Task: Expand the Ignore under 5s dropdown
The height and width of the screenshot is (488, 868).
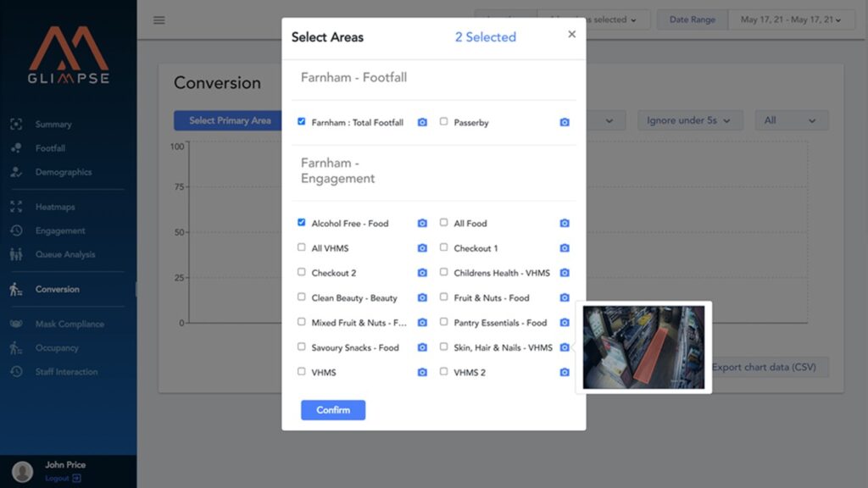Action: 690,120
